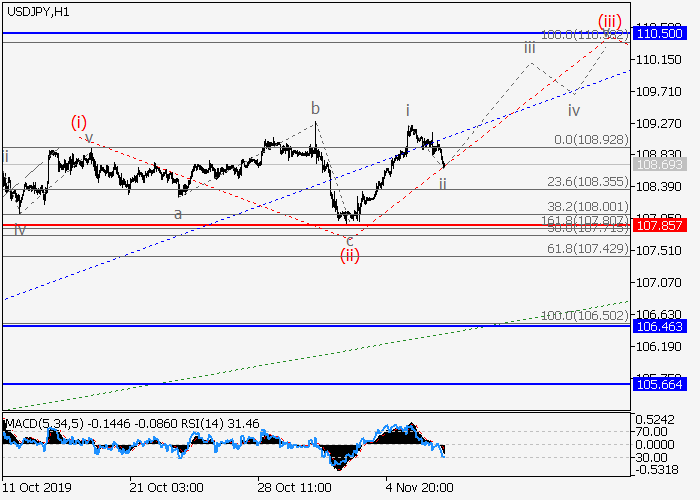
Task: Click the Fibonacci 23.6(108.355) level label
Action: [x=587, y=182]
